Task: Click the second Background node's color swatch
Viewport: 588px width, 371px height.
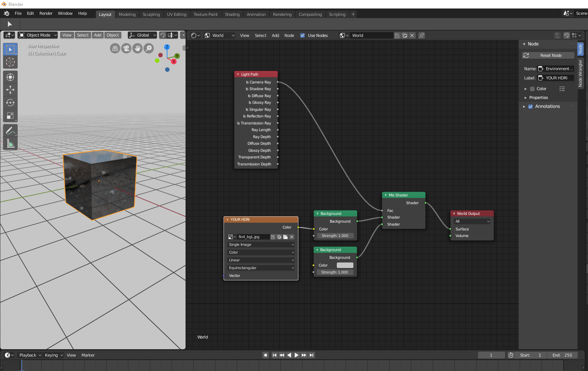Action: coord(345,265)
